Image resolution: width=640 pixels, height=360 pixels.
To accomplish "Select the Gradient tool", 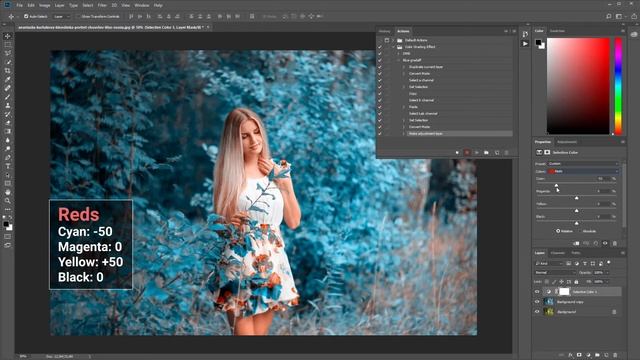I will [x=7, y=131].
